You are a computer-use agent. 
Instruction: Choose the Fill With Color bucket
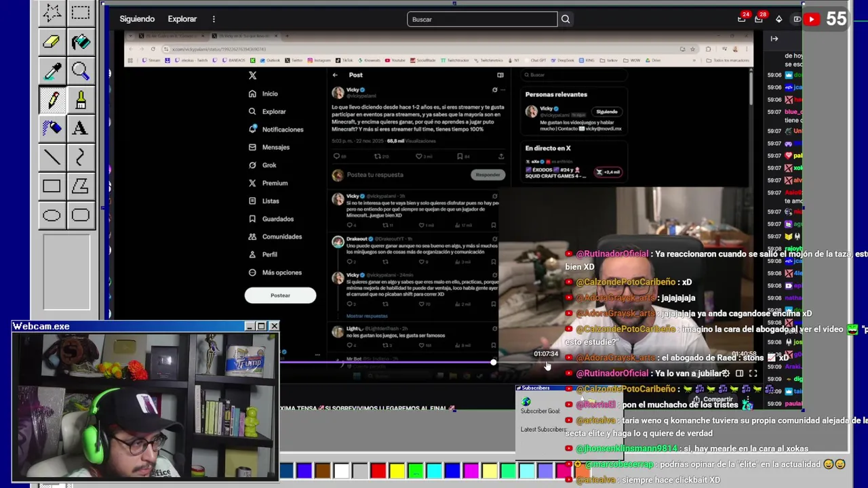[x=81, y=41]
